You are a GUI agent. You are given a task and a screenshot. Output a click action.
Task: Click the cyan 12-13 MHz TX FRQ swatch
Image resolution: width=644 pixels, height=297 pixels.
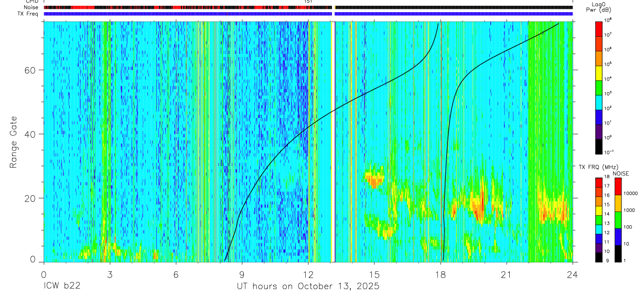[x=598, y=229]
